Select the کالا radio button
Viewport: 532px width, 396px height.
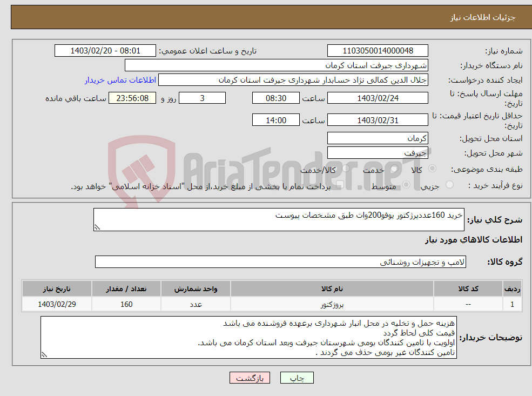(x=432, y=169)
